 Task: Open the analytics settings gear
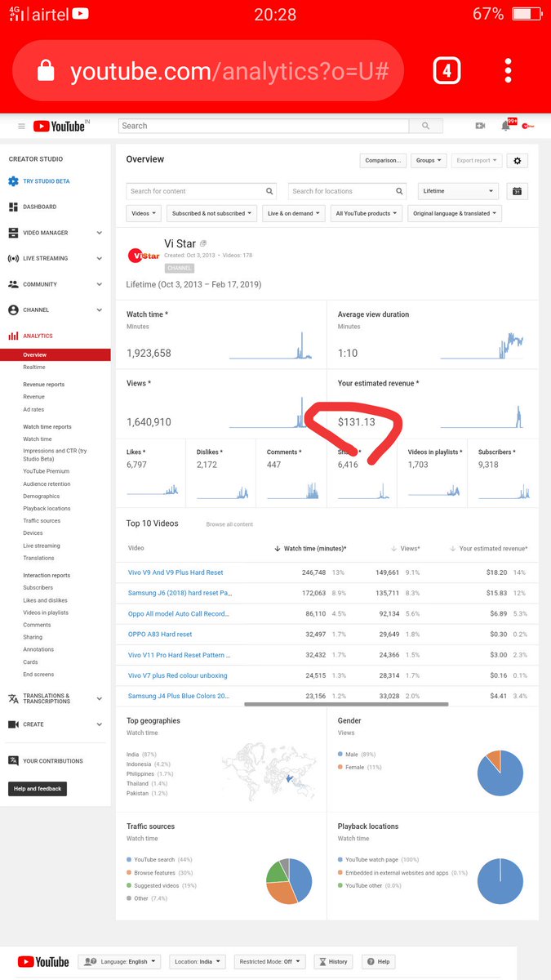[x=517, y=161]
